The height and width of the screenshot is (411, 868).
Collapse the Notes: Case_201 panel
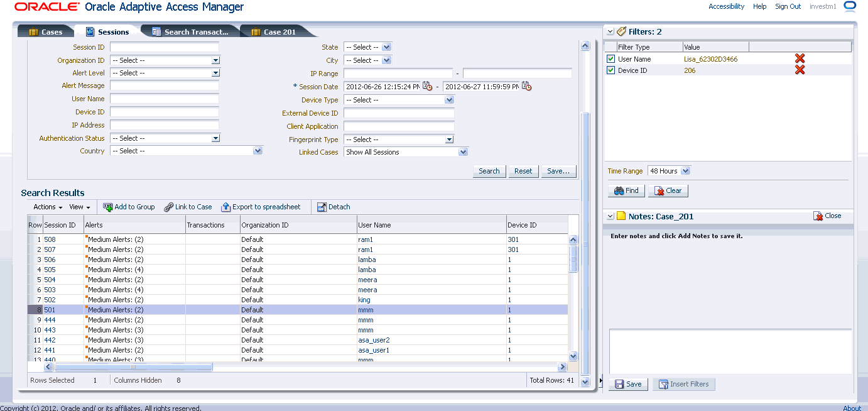609,216
